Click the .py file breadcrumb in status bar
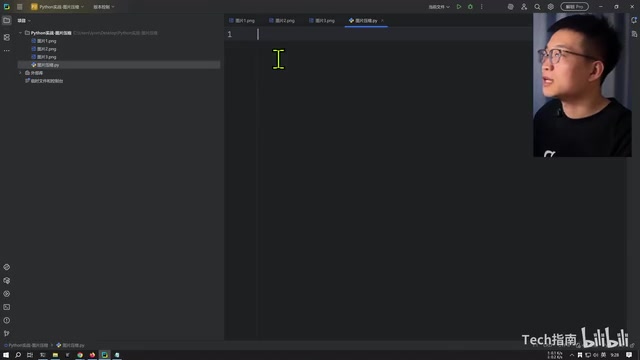 (71, 345)
